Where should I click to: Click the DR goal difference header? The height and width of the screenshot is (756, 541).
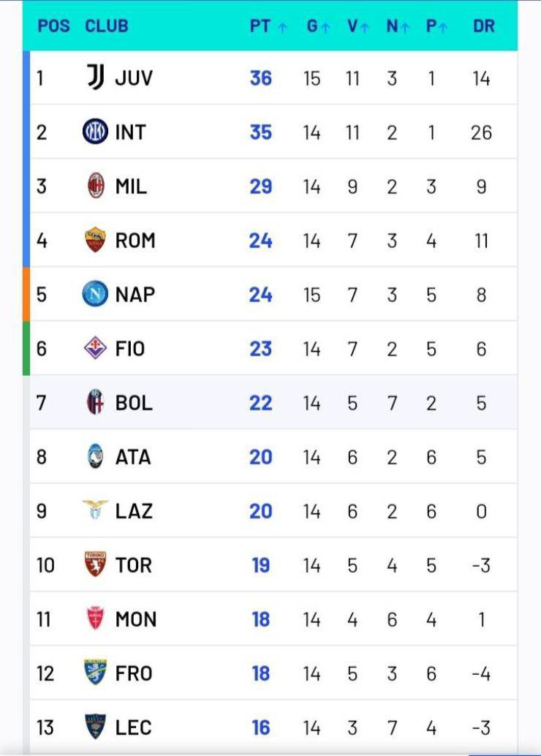[483, 26]
